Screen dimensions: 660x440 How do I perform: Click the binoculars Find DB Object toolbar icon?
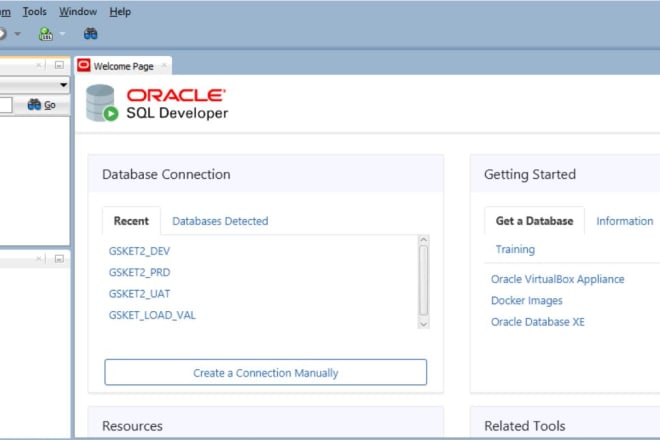pos(90,34)
